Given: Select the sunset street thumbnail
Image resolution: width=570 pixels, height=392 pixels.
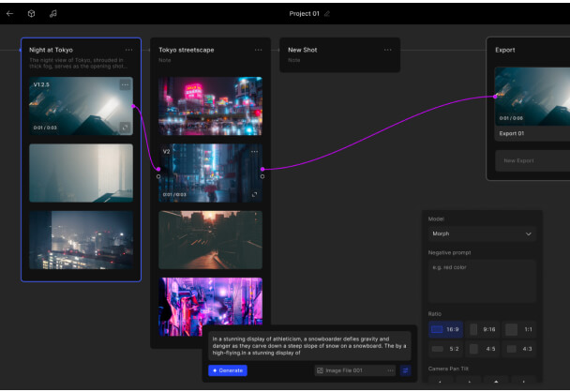Looking at the screenshot, I should click(x=211, y=240).
